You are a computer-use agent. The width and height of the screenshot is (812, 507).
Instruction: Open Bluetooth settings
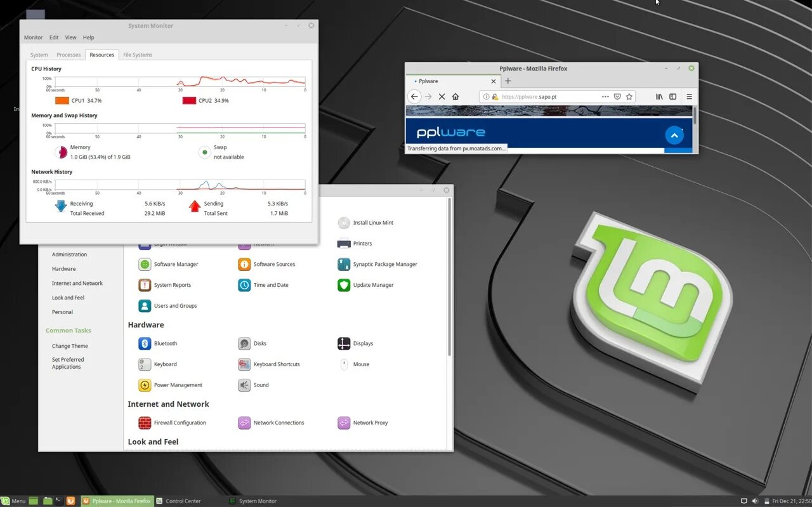coord(158,343)
